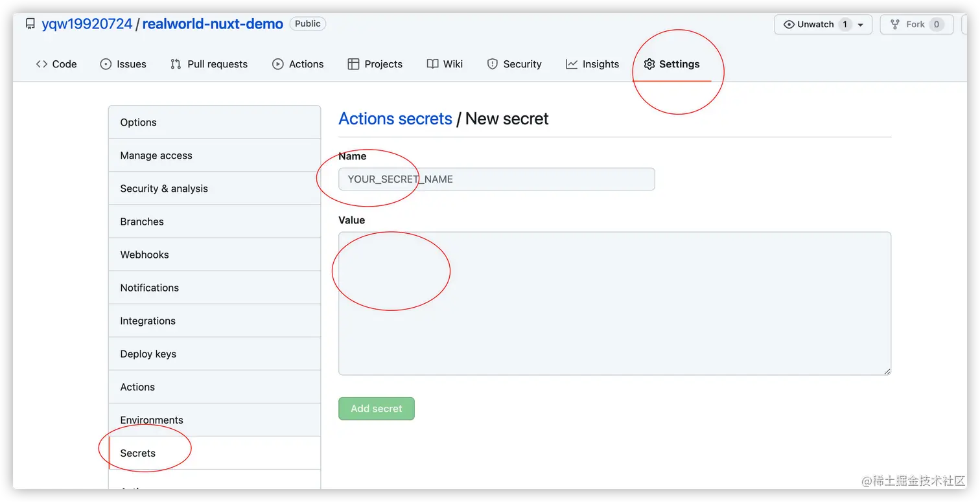The image size is (980, 502).
Task: Focus the secret Name input field
Action: tap(496, 179)
